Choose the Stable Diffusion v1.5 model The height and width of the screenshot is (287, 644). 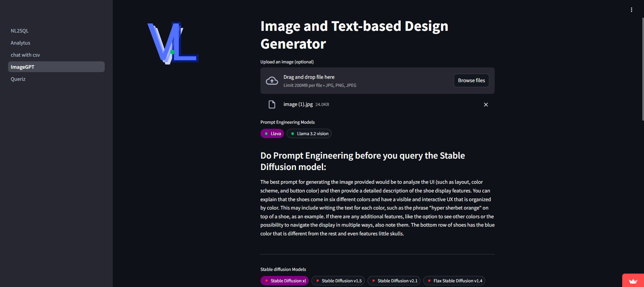(x=338, y=281)
